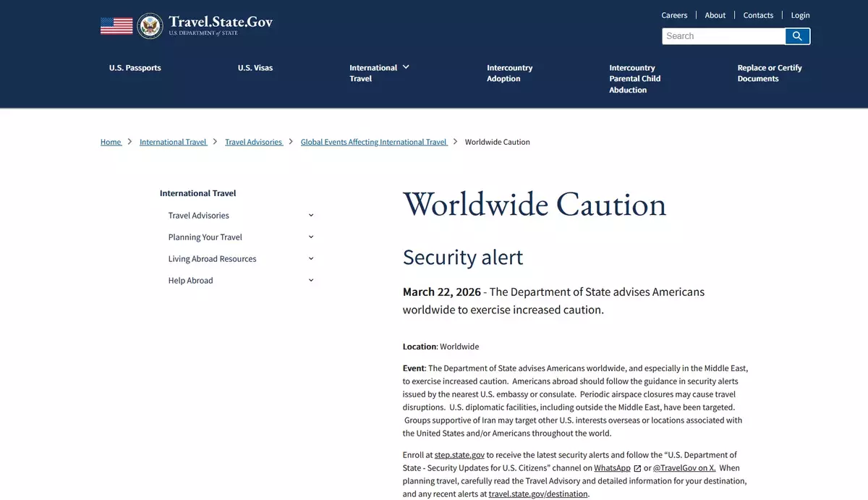Click the Login link in header
The height and width of the screenshot is (500, 868).
[x=800, y=15]
